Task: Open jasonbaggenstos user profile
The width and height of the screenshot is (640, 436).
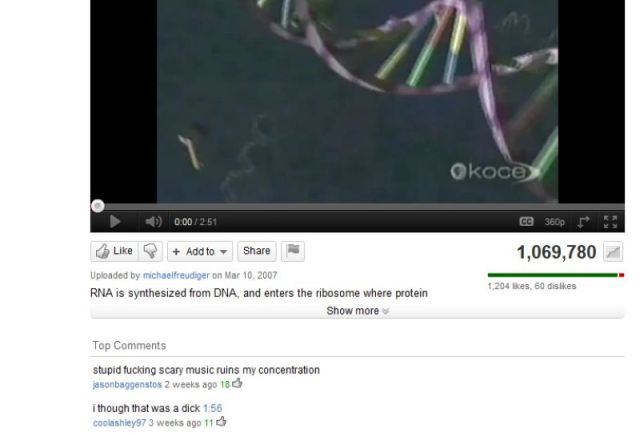Action: (127, 385)
